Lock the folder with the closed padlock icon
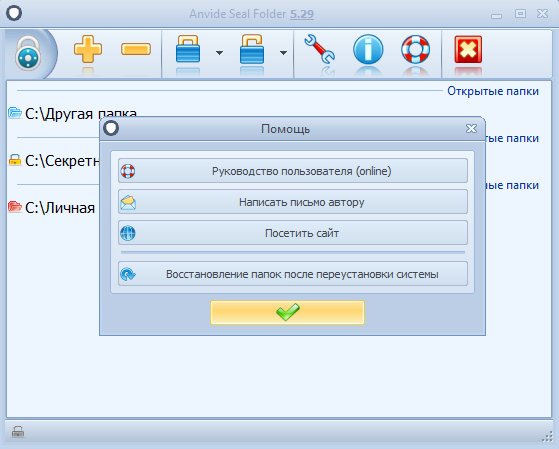Screen dimensions: 559x449 click(x=188, y=49)
